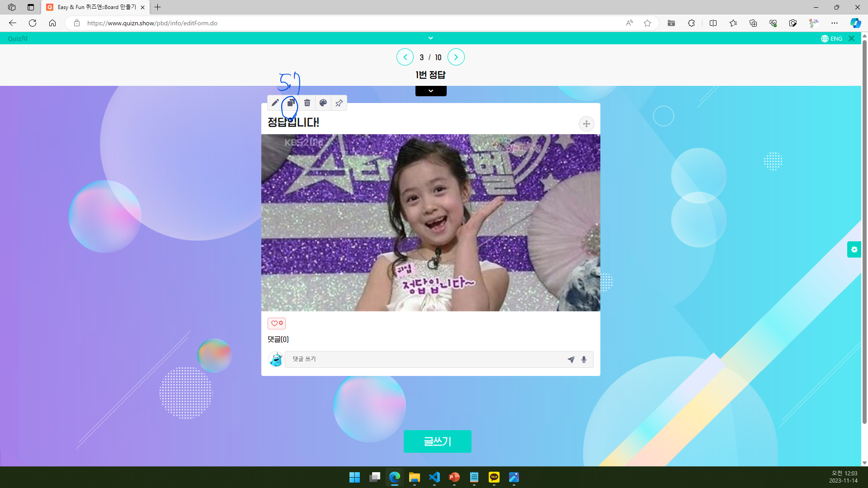Screen dimensions: 868x488
Task: Open File Explorer from the taskbar
Action: click(415, 477)
